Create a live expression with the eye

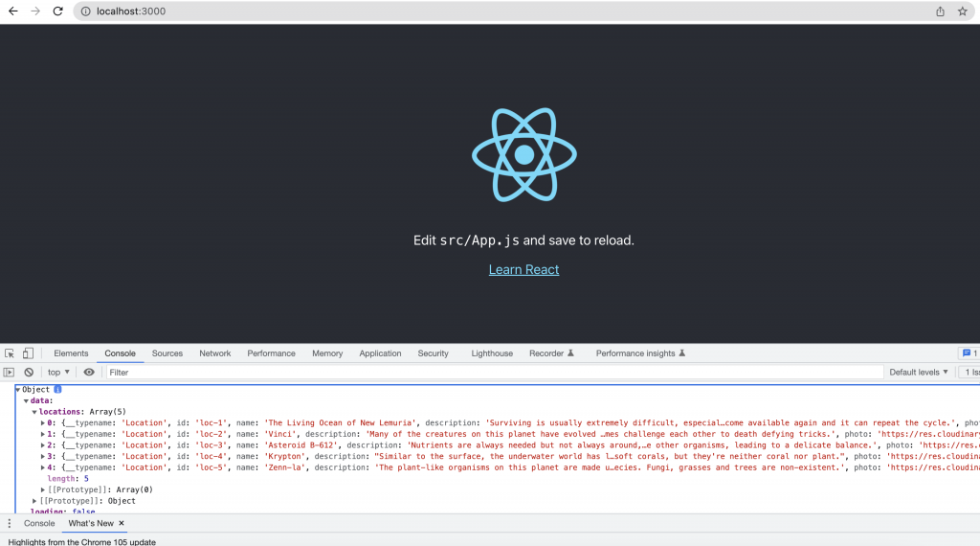(89, 372)
